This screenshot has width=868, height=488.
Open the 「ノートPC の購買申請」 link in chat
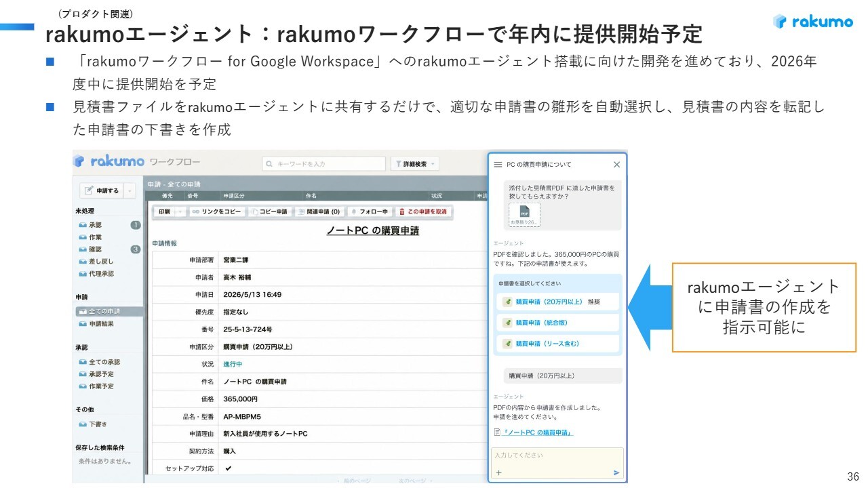pyautogui.click(x=537, y=432)
